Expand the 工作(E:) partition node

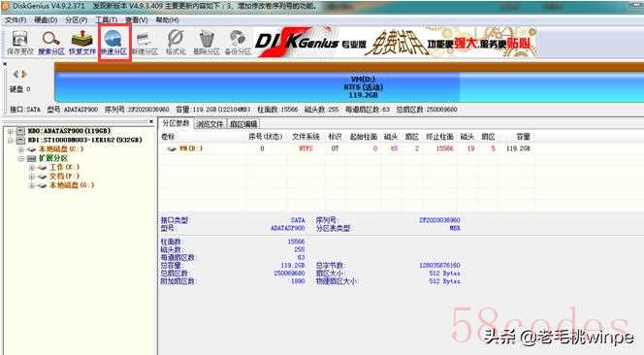coord(32,167)
